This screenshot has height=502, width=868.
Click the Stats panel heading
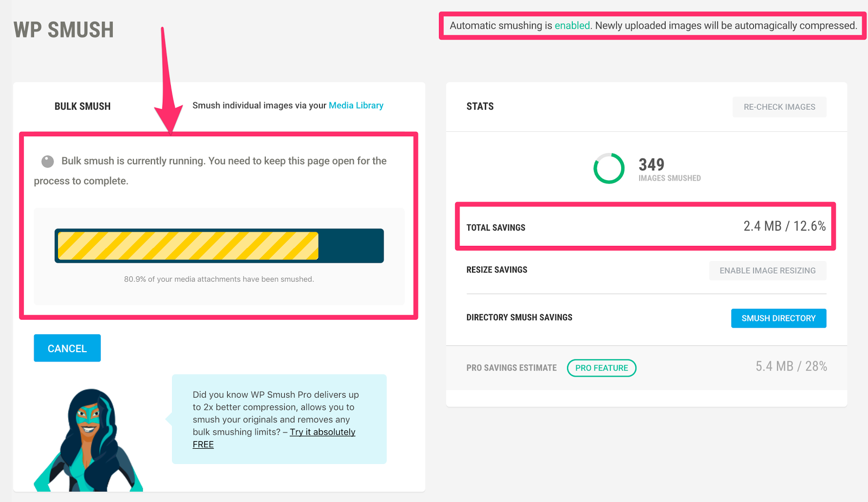point(480,106)
